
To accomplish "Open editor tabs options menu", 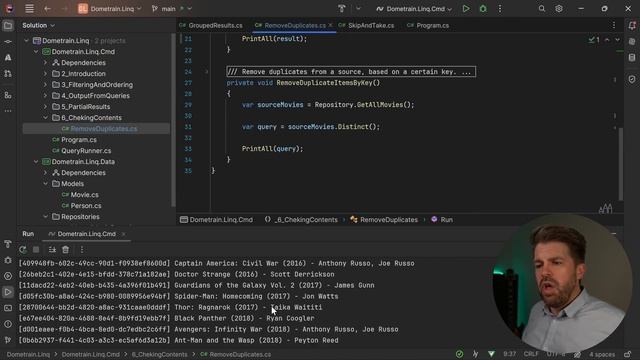I will [x=614, y=25].
